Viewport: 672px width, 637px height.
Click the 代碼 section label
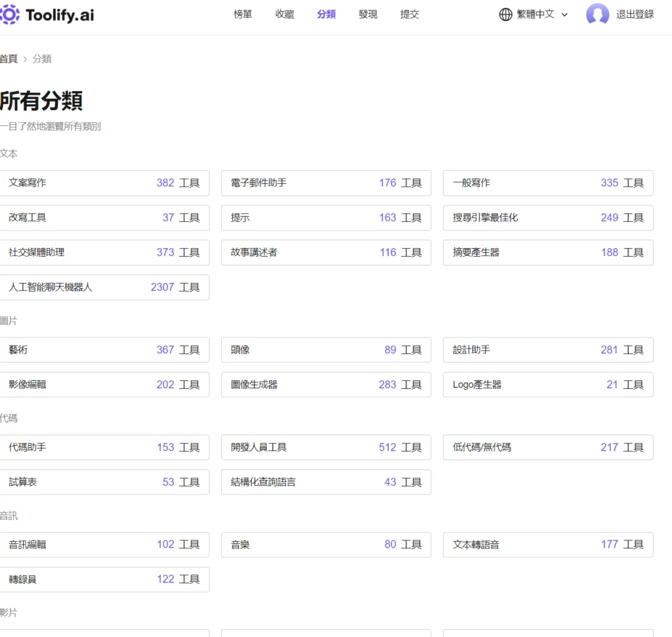coord(9,418)
